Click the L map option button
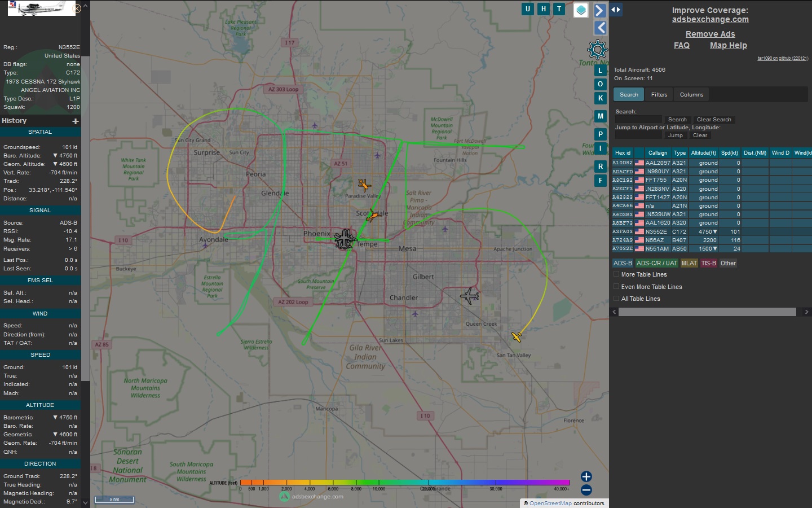This screenshot has height=508, width=812. (x=600, y=71)
